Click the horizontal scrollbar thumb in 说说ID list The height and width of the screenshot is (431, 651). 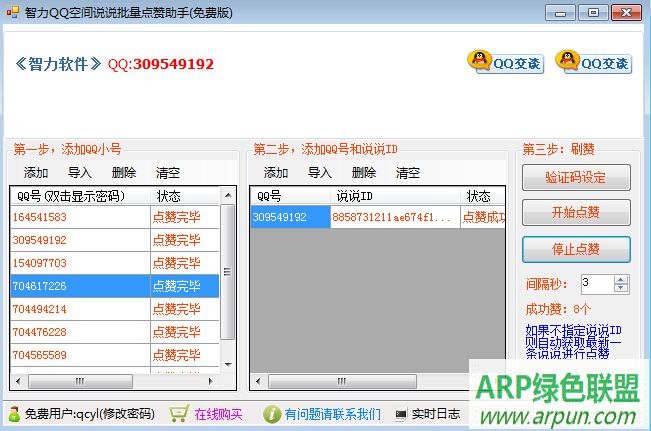[342, 381]
